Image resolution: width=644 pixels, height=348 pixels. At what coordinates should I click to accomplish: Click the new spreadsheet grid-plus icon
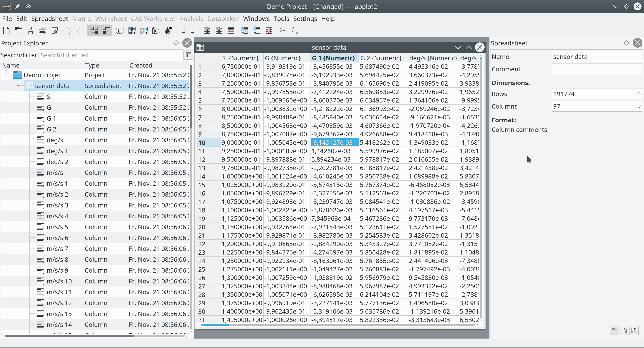[132, 31]
